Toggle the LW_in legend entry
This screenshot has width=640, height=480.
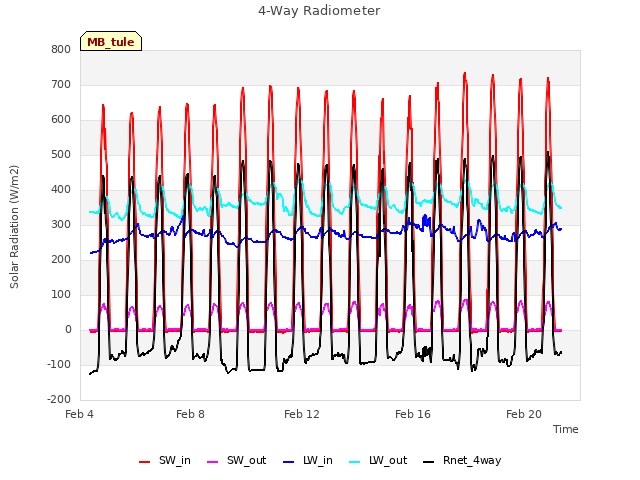click(308, 460)
